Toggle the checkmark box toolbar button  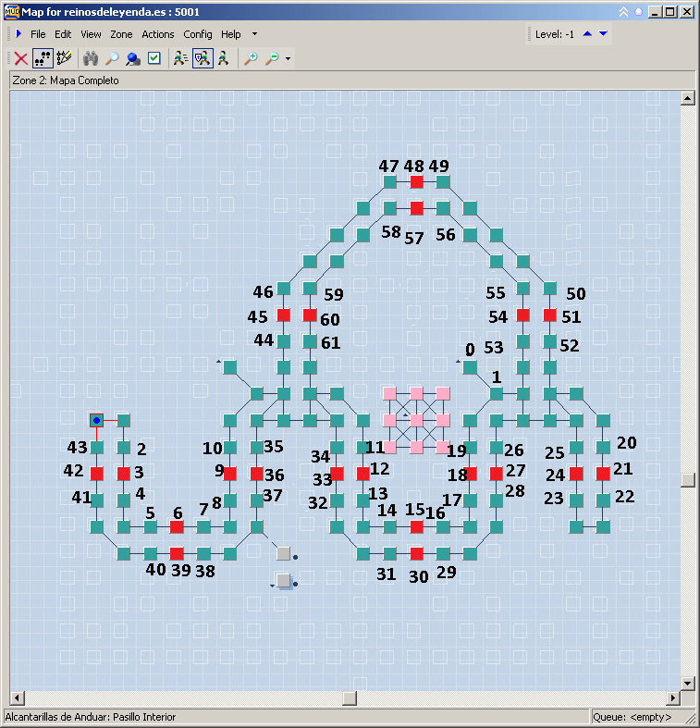point(154,58)
